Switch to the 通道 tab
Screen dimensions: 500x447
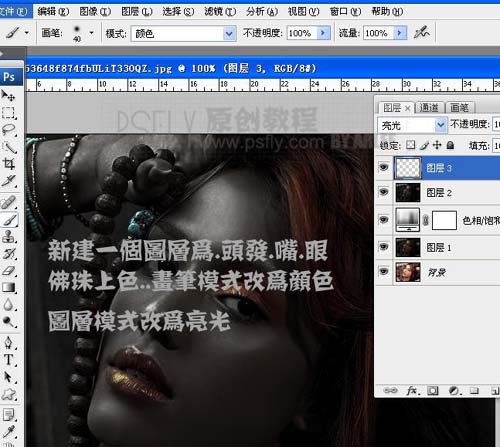(x=429, y=108)
